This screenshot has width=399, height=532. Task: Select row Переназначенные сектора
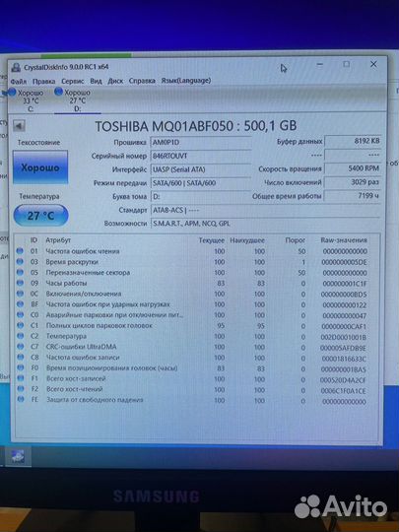click(196, 273)
